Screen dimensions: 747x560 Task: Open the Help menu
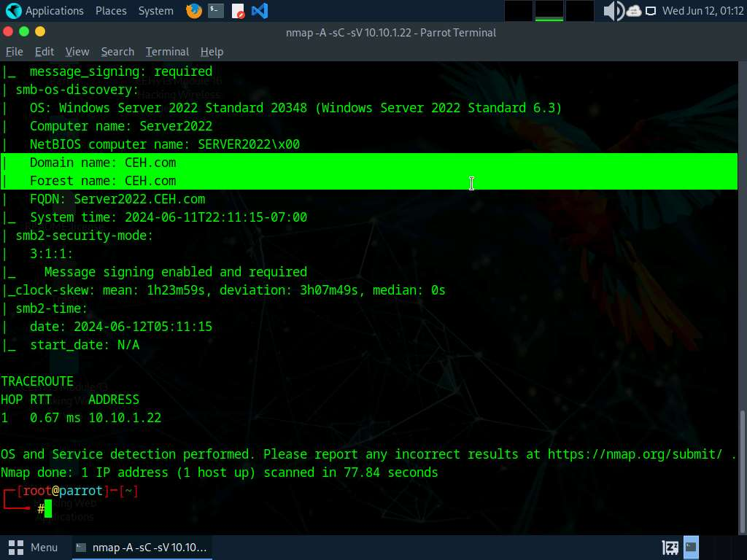click(x=212, y=52)
